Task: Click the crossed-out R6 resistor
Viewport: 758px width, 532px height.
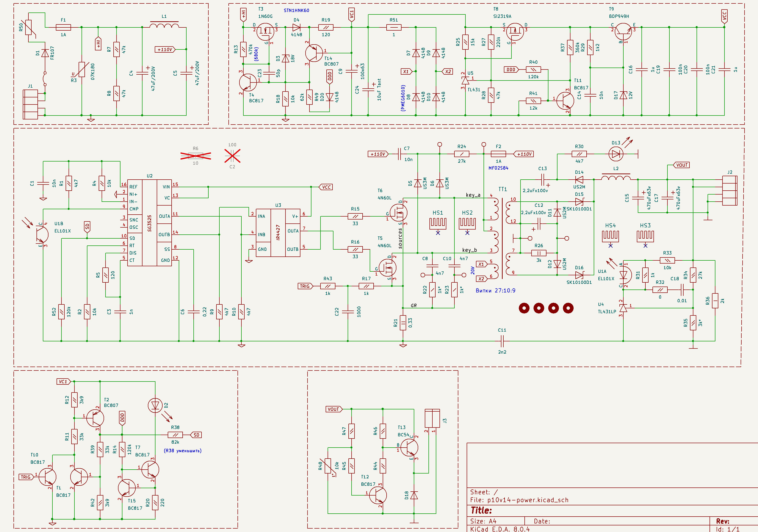Action: click(x=195, y=156)
